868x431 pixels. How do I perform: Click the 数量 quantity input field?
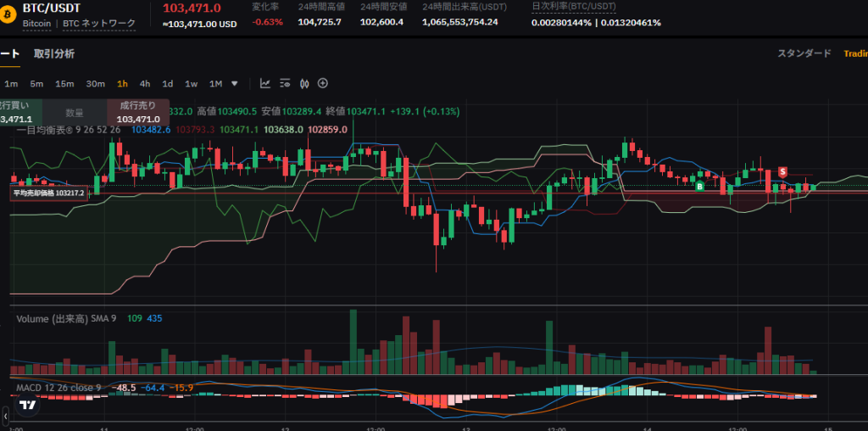coord(75,112)
